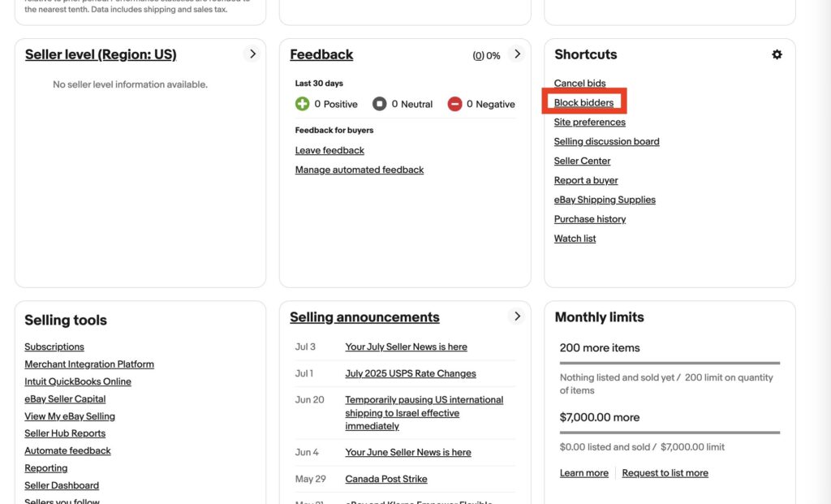The height and width of the screenshot is (504, 831).
Task: Read Your July Seller News announcement
Action: [406, 347]
